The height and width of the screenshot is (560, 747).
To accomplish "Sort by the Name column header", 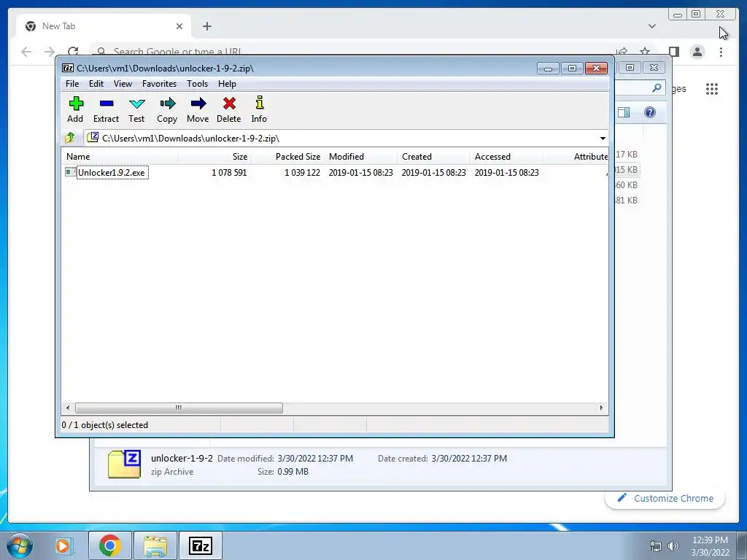I will tap(120, 157).
